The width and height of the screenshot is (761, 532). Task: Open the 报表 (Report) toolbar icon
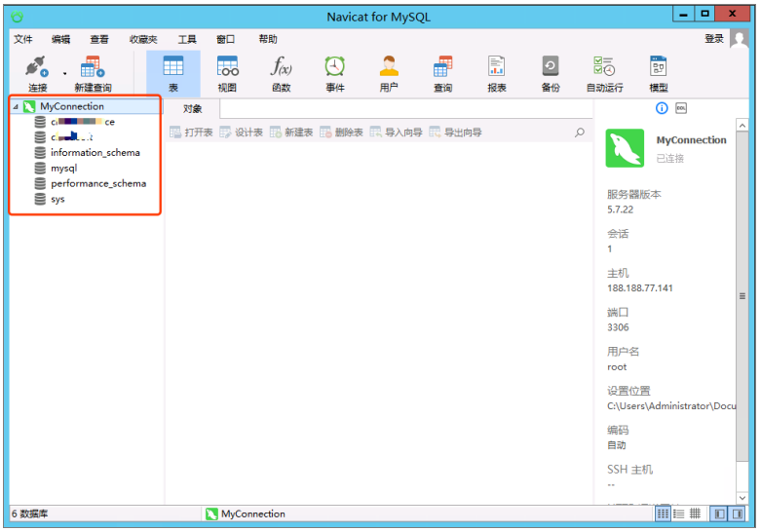pos(497,73)
